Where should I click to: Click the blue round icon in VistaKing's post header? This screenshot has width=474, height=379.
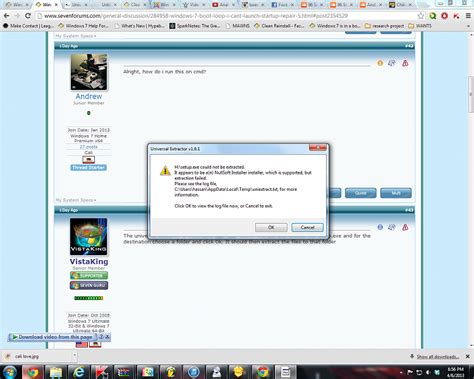pyautogui.click(x=380, y=227)
